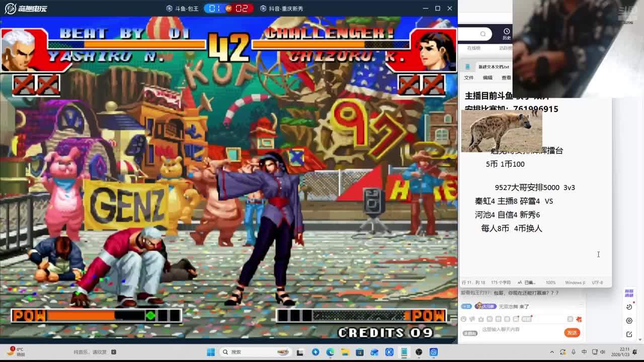The height and width of the screenshot is (362, 644).
Task: Click the 历史 history clock icon
Action: 506,31
